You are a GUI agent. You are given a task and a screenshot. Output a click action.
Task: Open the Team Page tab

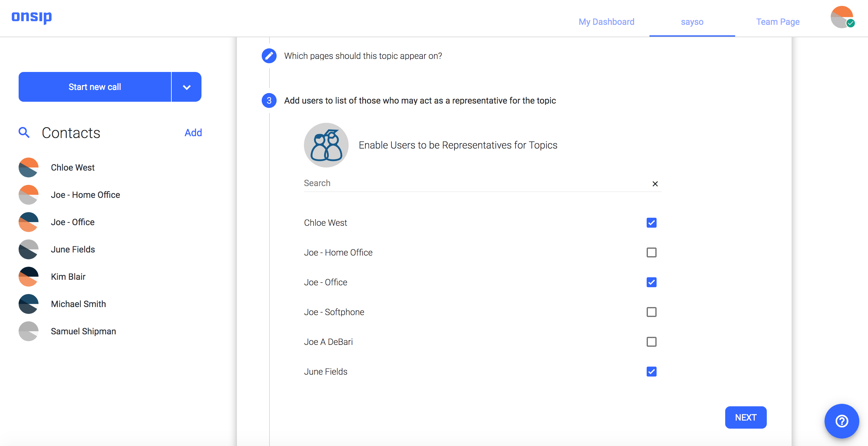(777, 22)
